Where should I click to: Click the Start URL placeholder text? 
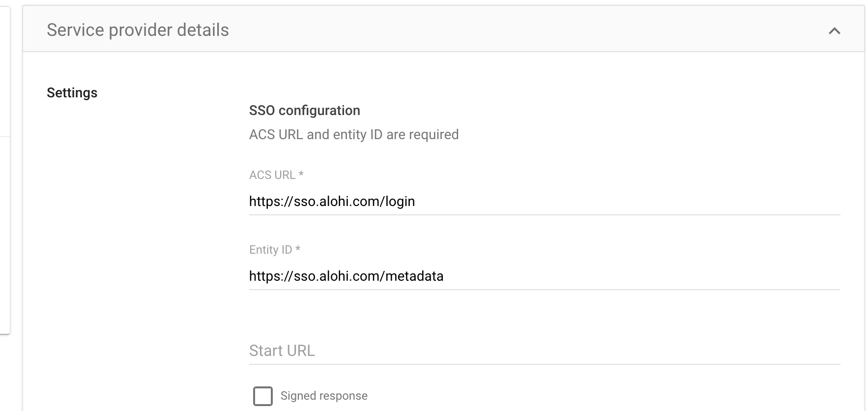click(282, 351)
